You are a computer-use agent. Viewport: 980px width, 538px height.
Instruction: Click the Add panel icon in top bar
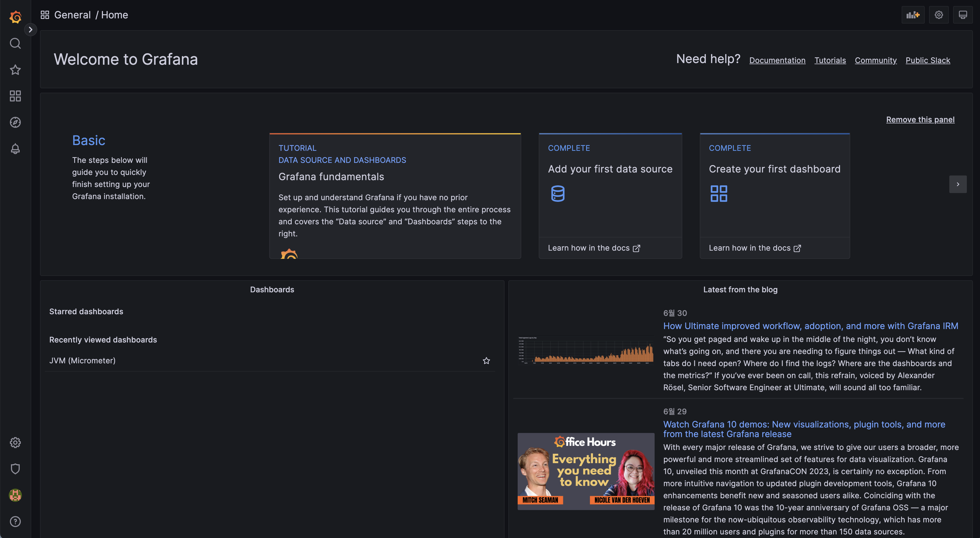tap(913, 15)
